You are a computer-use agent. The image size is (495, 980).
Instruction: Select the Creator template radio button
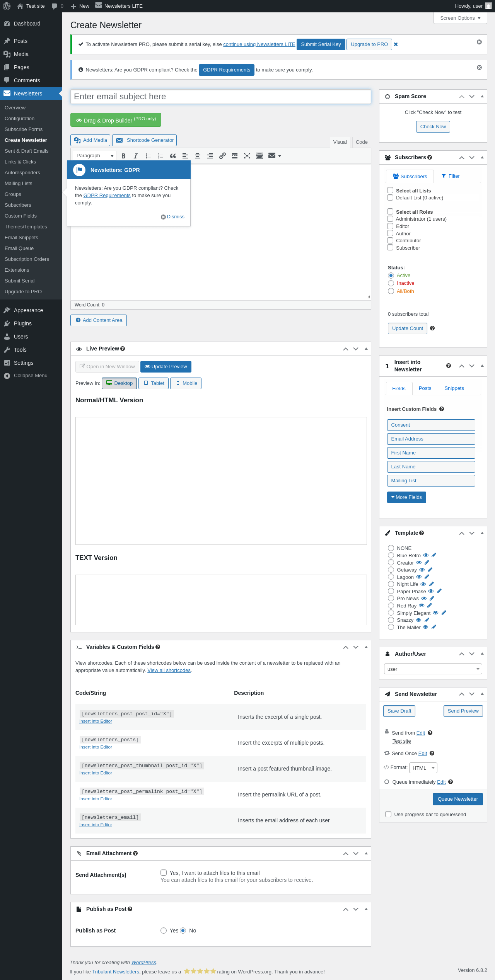click(x=391, y=563)
